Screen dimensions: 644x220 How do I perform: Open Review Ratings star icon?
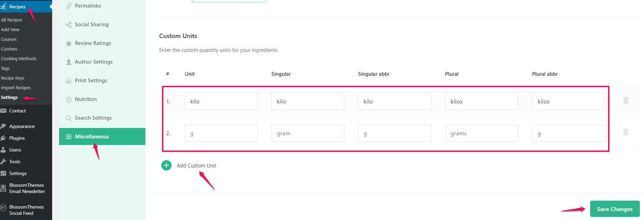point(69,44)
